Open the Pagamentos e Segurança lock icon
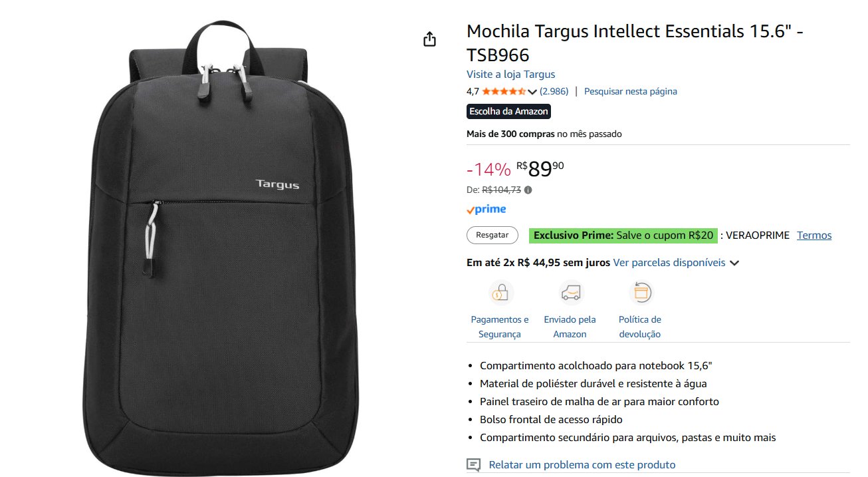Image resolution: width=868 pixels, height=477 pixels. pyautogui.click(x=500, y=292)
